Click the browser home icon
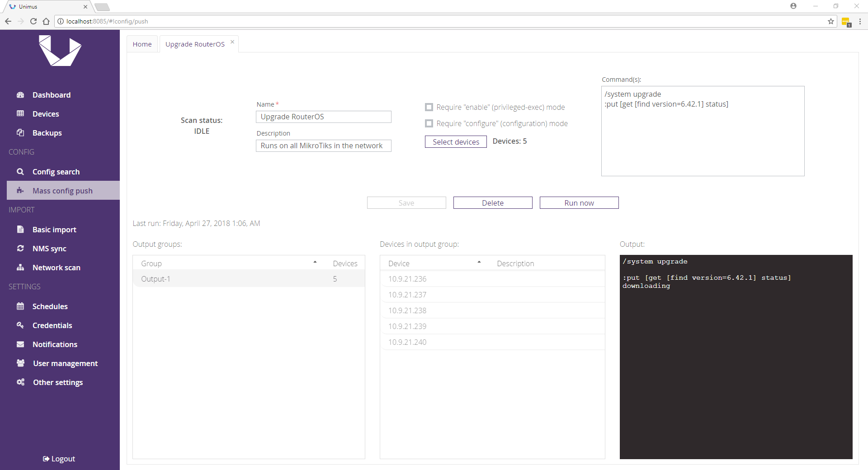This screenshot has width=868, height=470. [46, 21]
